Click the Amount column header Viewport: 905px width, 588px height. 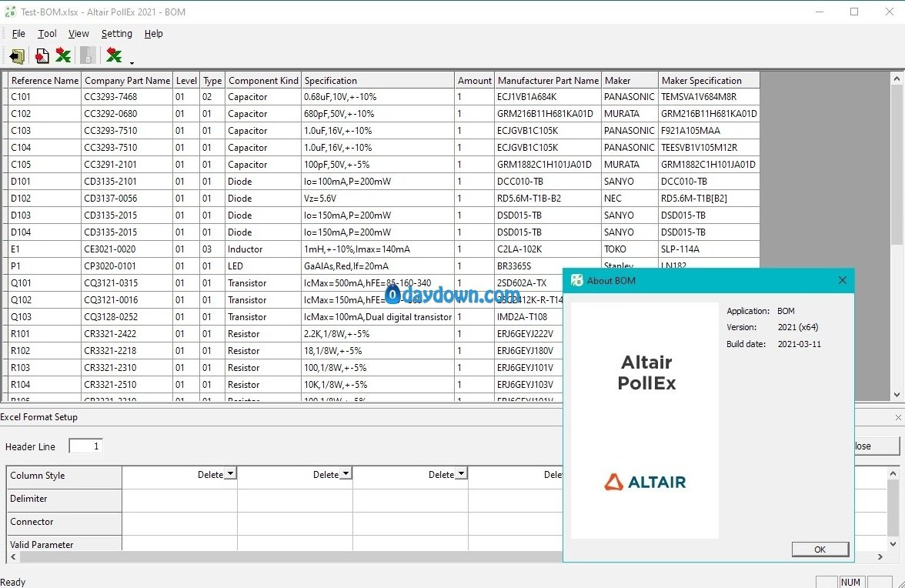coord(474,81)
